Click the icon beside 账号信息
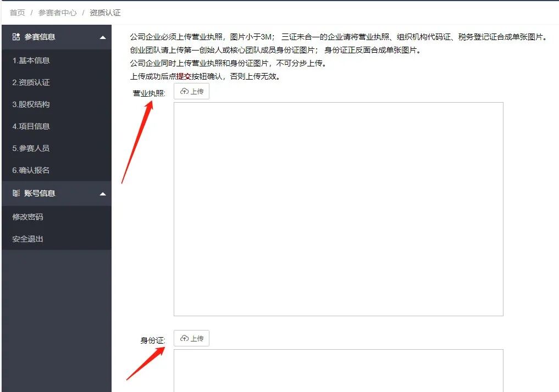Viewport: 559px width, 392px height. pos(16,193)
